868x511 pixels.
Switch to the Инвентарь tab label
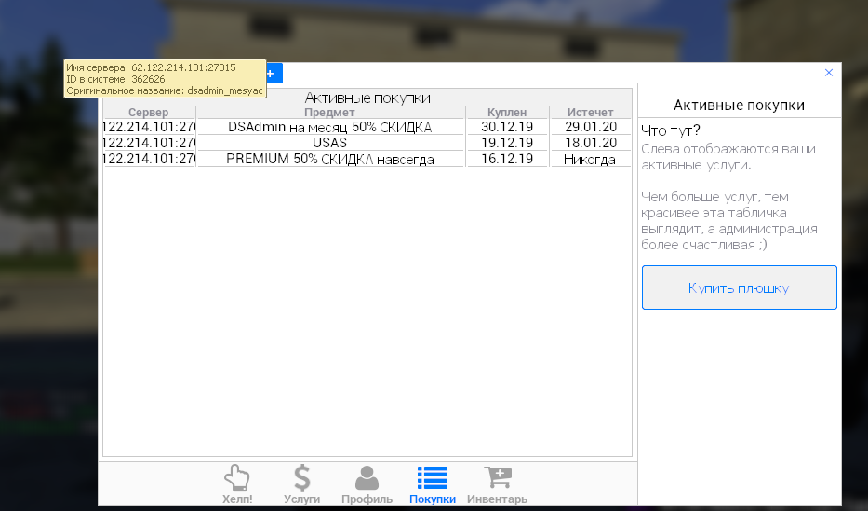(497, 498)
